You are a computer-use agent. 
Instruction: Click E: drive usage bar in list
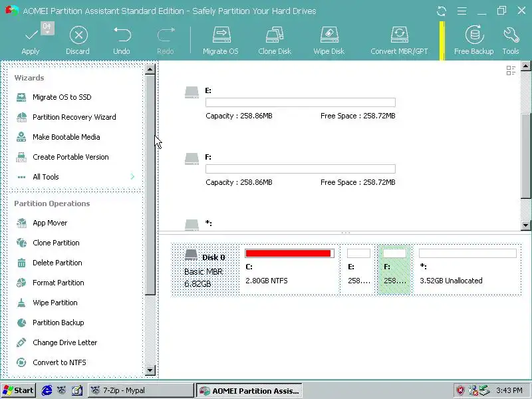[x=301, y=102]
